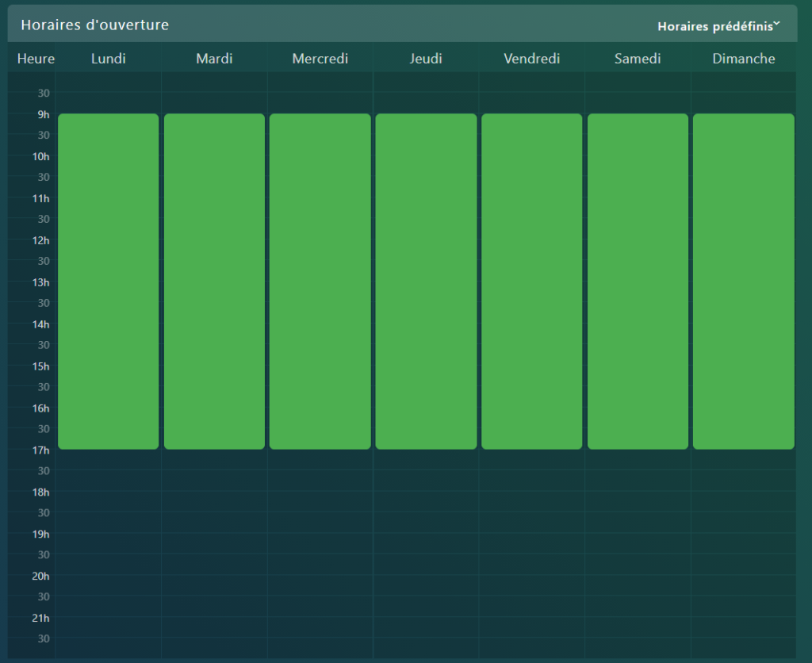Click Vendredi's green schedule block
The height and width of the screenshot is (663, 812).
tap(532, 282)
